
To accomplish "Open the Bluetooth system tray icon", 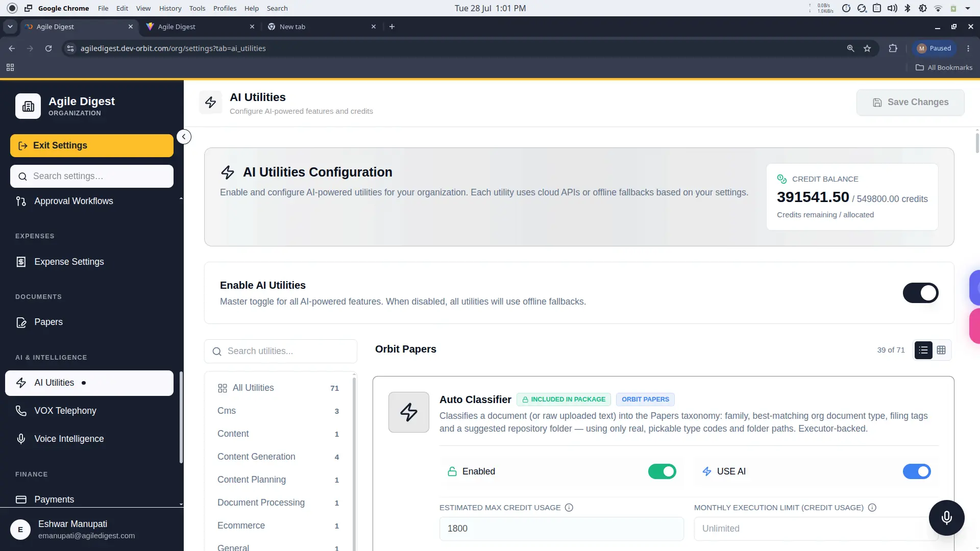I will [x=908, y=8].
